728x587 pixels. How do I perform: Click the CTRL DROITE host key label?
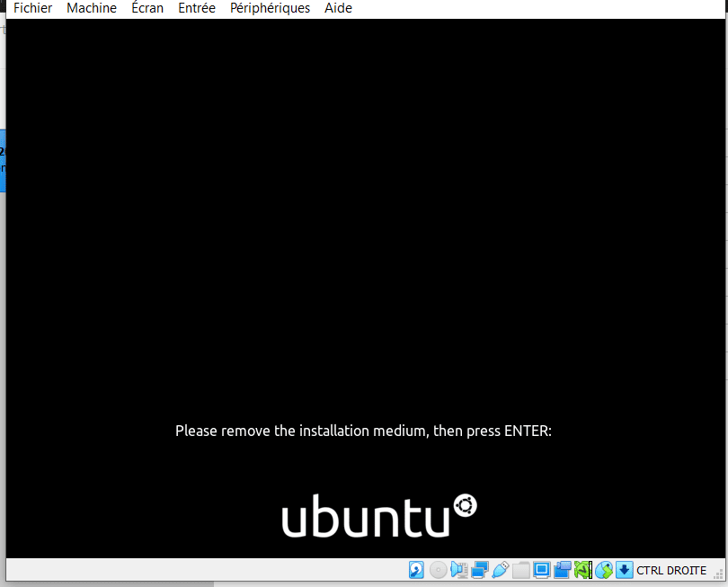[x=671, y=570]
